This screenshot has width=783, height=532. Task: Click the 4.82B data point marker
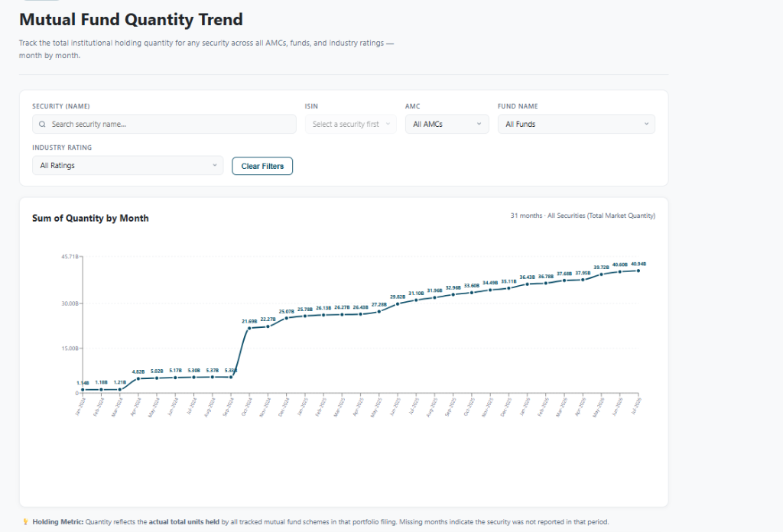(138, 378)
